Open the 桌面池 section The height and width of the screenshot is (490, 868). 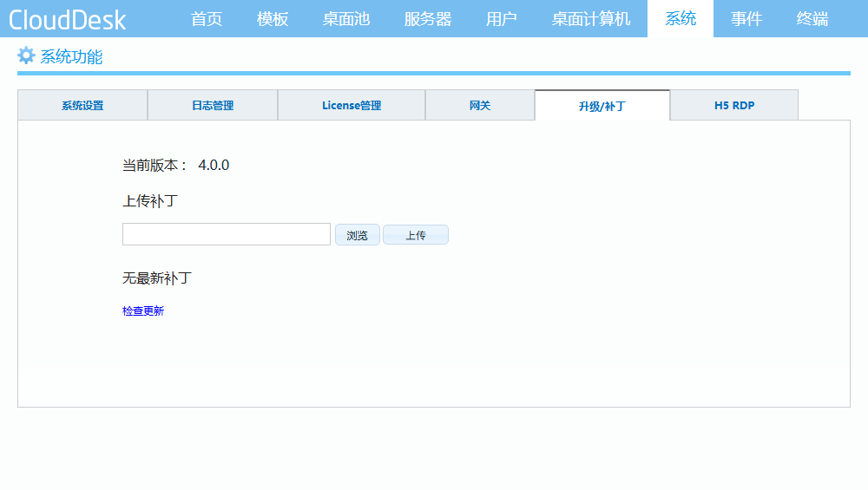click(x=346, y=19)
